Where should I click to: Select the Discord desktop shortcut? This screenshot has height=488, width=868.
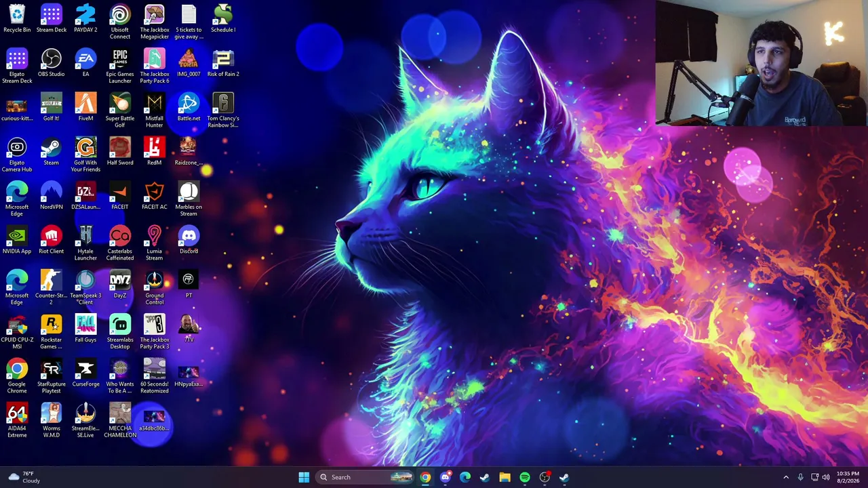tap(189, 240)
